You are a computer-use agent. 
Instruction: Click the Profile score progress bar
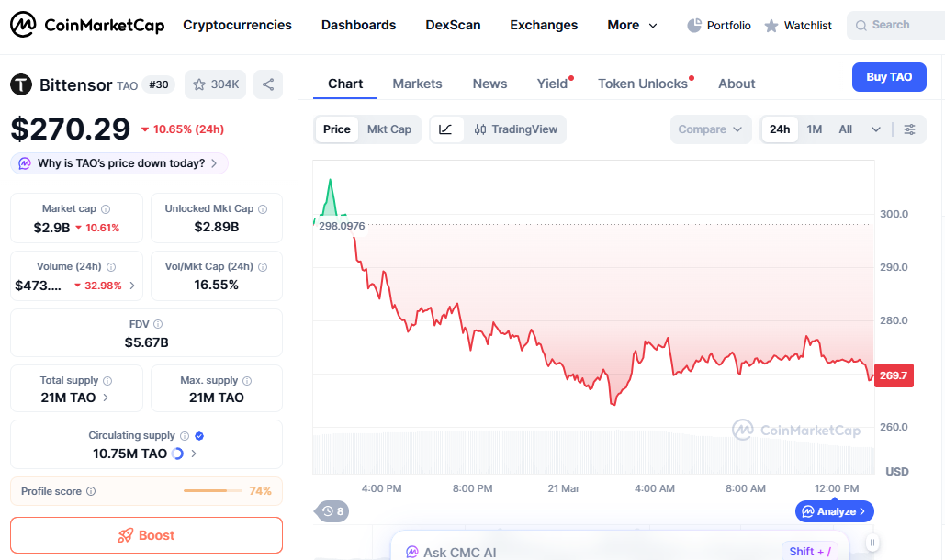pyautogui.click(x=213, y=491)
